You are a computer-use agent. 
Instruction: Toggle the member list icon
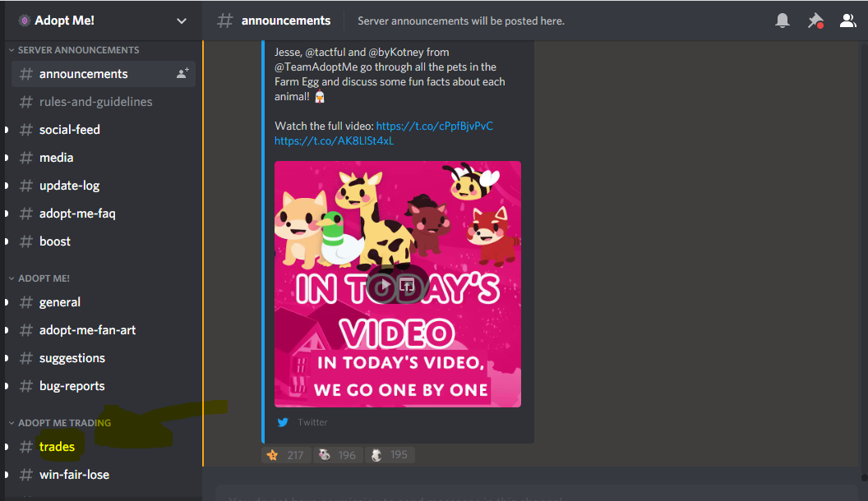847,21
